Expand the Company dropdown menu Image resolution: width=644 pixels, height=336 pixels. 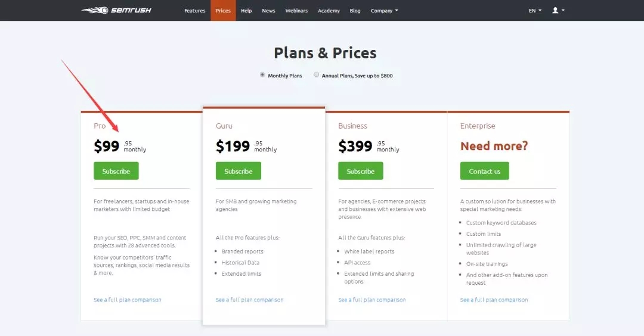[x=384, y=11]
